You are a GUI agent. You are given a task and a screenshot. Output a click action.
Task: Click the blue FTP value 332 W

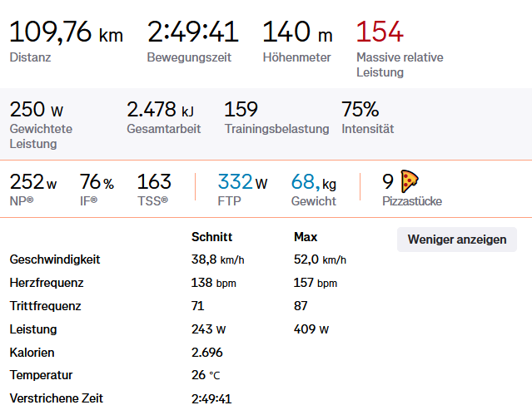pos(242,182)
